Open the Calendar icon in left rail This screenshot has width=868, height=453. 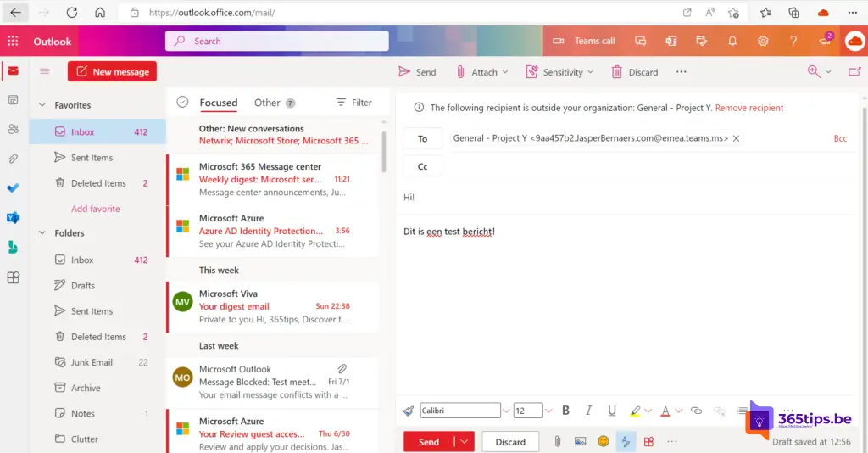[13, 100]
